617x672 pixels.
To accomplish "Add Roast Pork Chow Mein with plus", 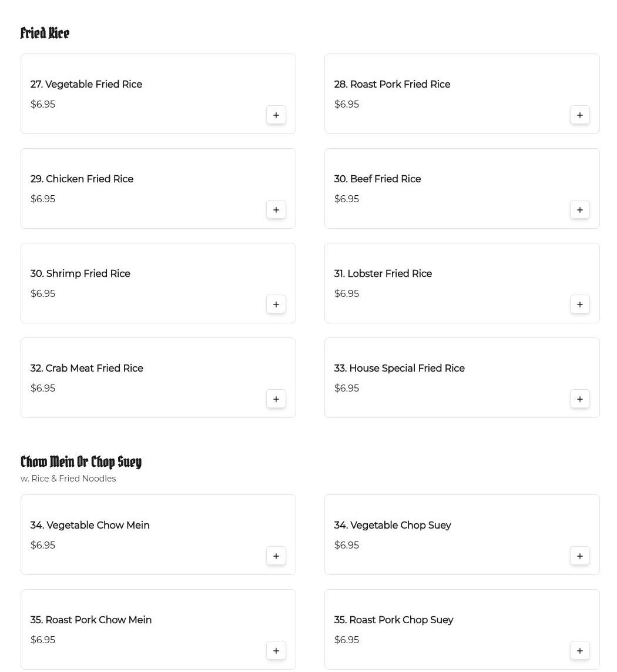I will click(276, 651).
